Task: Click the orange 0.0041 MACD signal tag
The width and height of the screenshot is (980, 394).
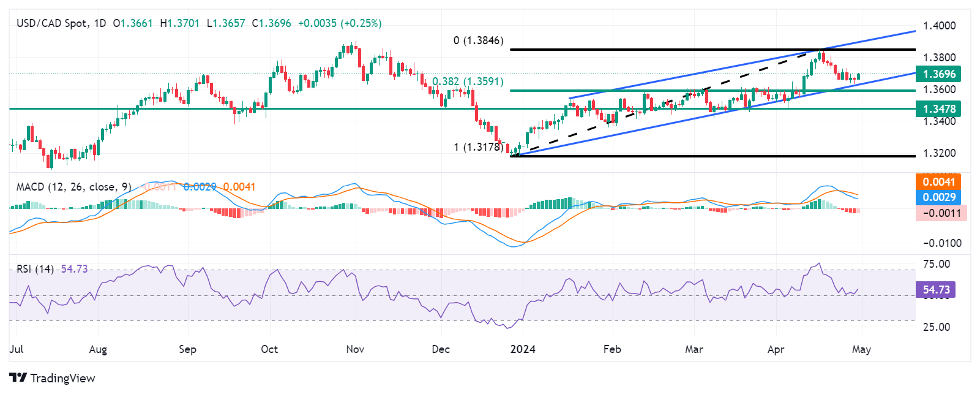Action: 939,181
